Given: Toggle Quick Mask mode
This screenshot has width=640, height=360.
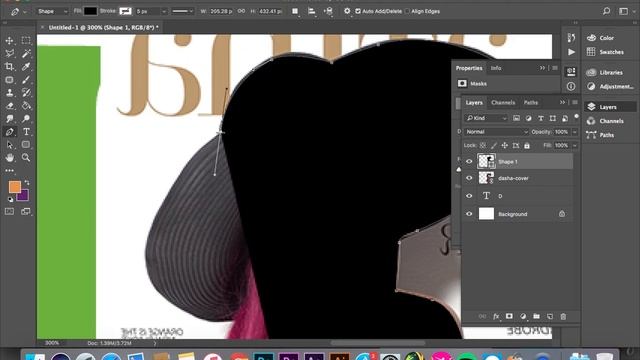Looking at the screenshot, I should [9, 211].
